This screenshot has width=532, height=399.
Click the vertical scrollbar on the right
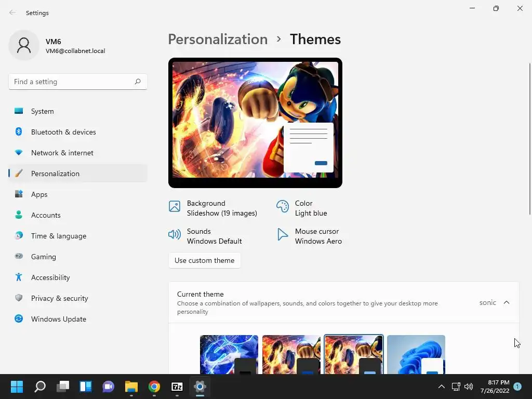[529, 139]
